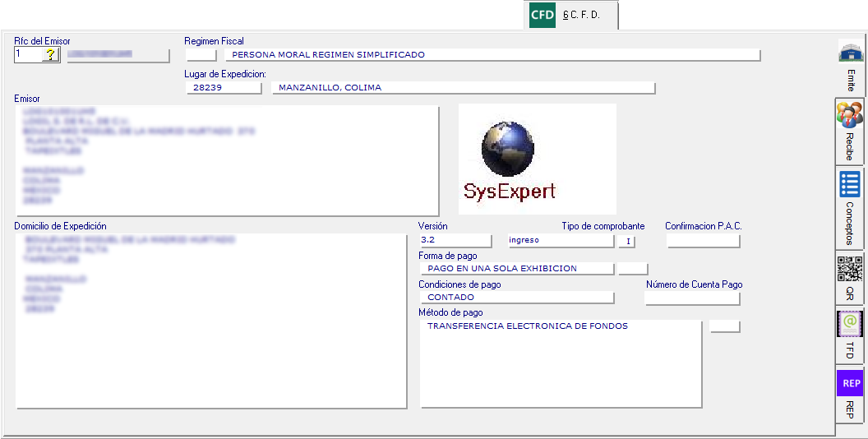Click inside the Emisor text box

(227, 160)
